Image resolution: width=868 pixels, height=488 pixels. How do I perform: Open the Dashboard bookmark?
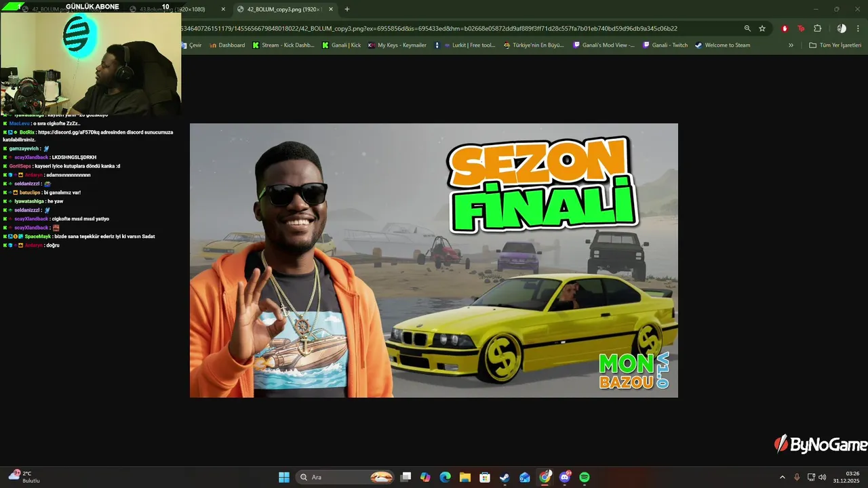tap(227, 45)
